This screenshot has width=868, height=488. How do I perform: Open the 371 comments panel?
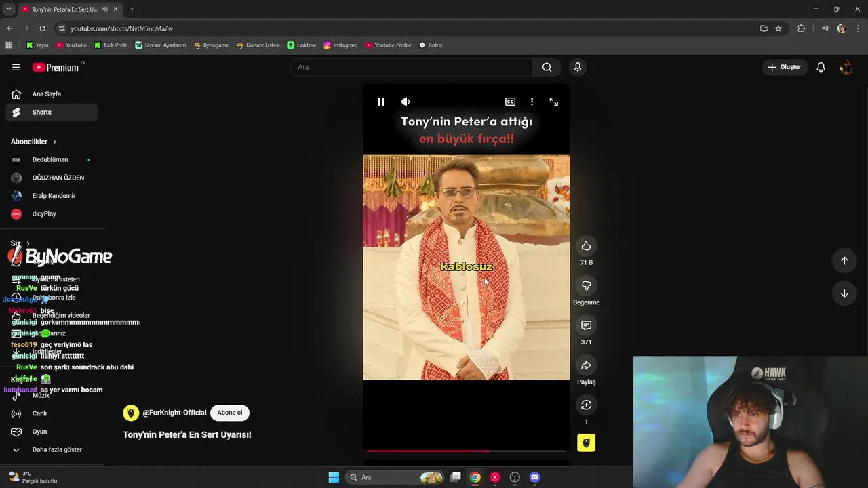click(587, 325)
